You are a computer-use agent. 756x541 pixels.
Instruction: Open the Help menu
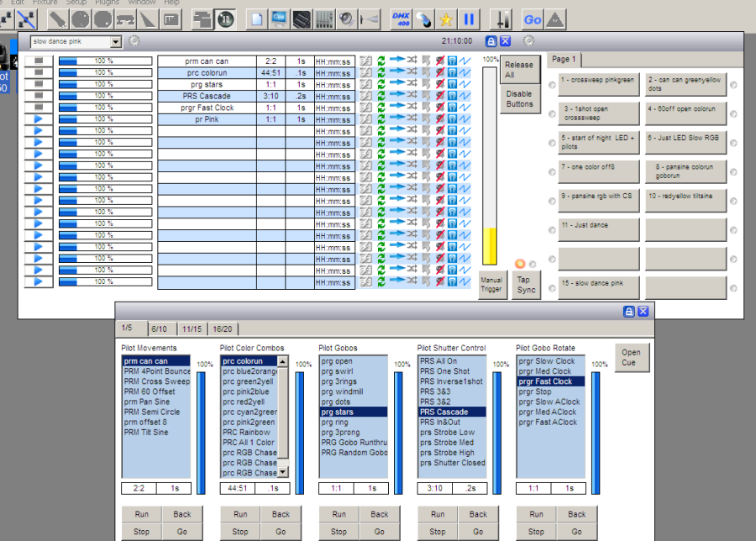[171, 3]
